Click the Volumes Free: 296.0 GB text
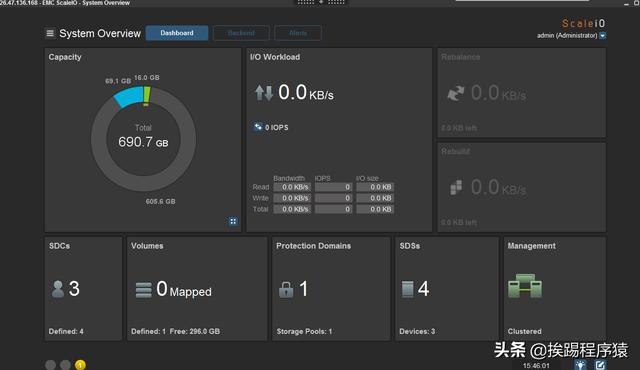Screen dimensions: 640x370 coord(195,331)
